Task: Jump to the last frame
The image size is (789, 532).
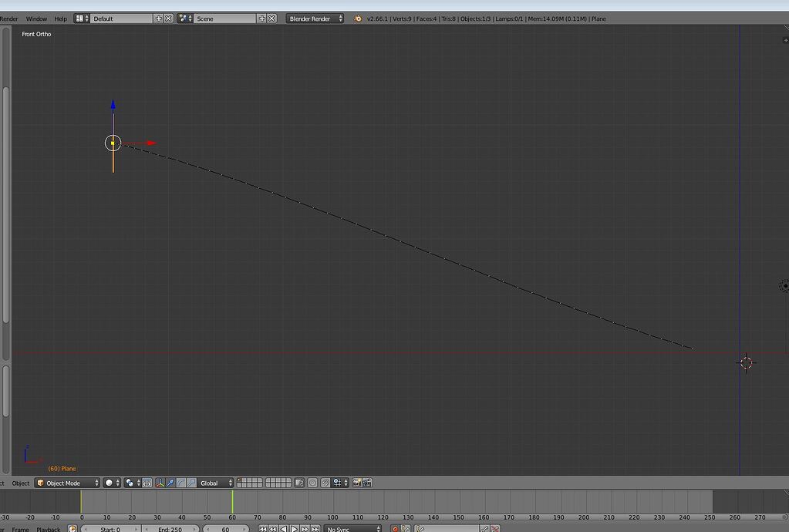Action: pyautogui.click(x=315, y=529)
